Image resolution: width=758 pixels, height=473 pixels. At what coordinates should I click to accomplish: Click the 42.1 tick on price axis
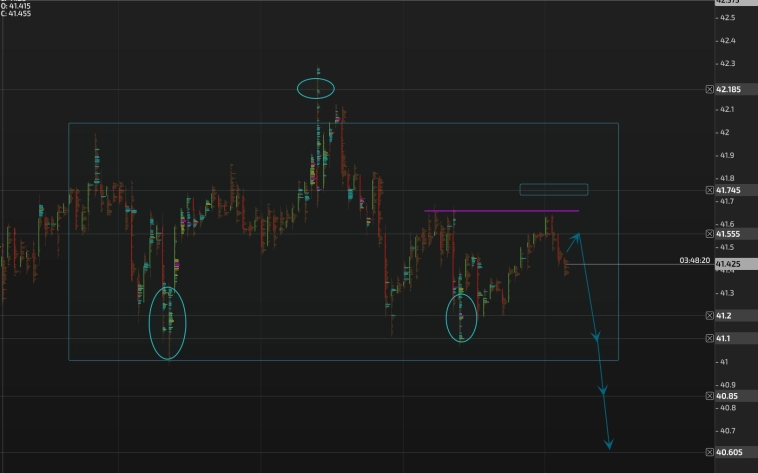727,109
